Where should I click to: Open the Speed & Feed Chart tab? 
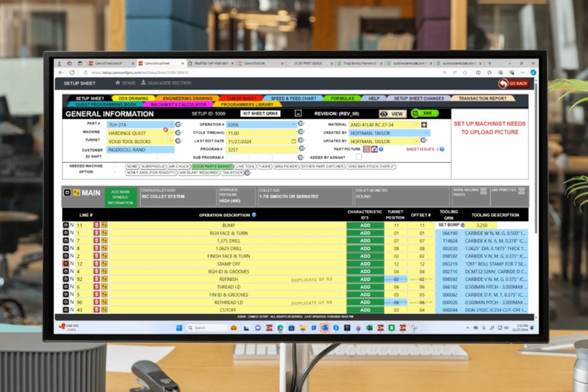293,99
